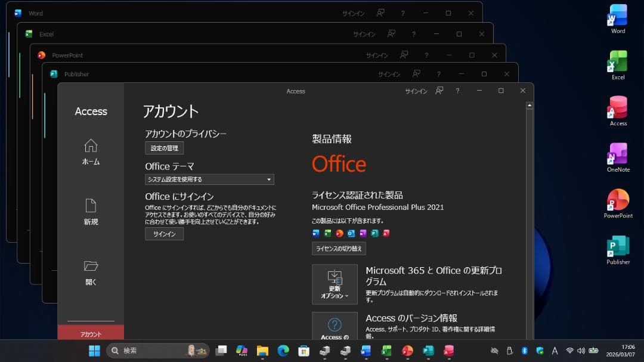Open the feedback icon in the Word window
The width and height of the screenshot is (644, 362).
coord(380,13)
